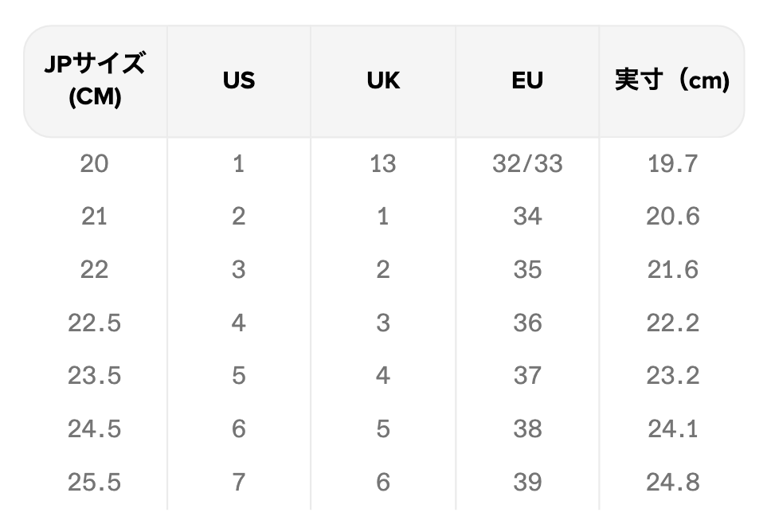Select the JP size 24.5 cell
This screenshot has width=771, height=532.
click(95, 429)
